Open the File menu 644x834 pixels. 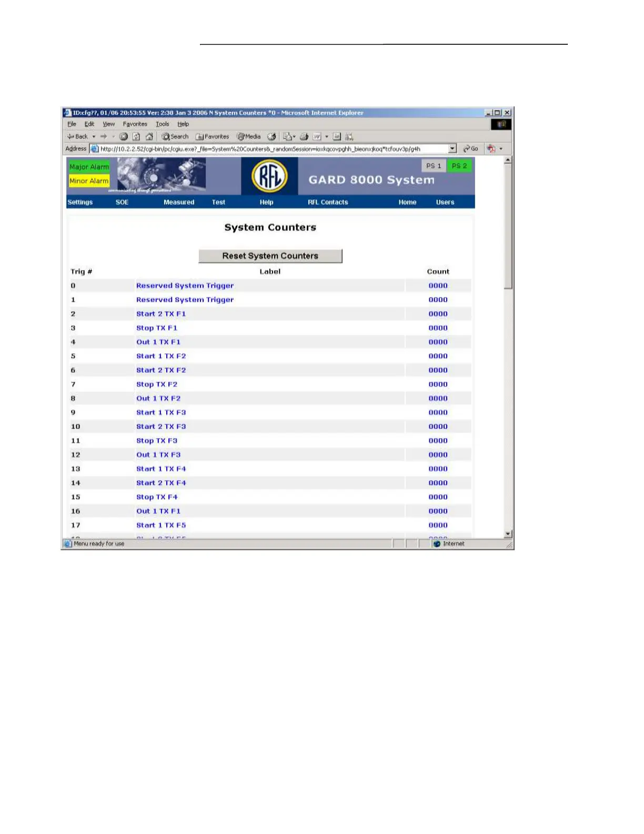72,124
